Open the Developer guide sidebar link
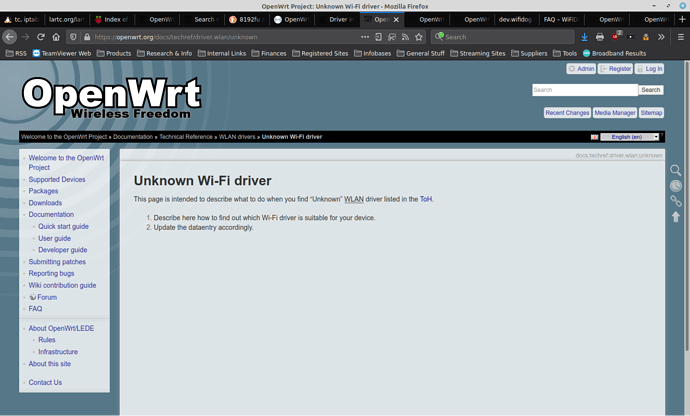The image size is (690, 416). [x=62, y=250]
